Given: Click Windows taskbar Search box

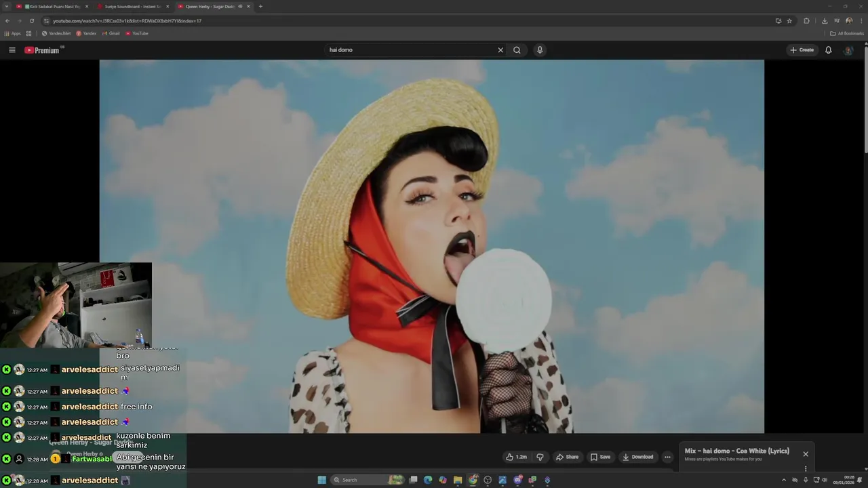Looking at the screenshot, I should pos(366,480).
